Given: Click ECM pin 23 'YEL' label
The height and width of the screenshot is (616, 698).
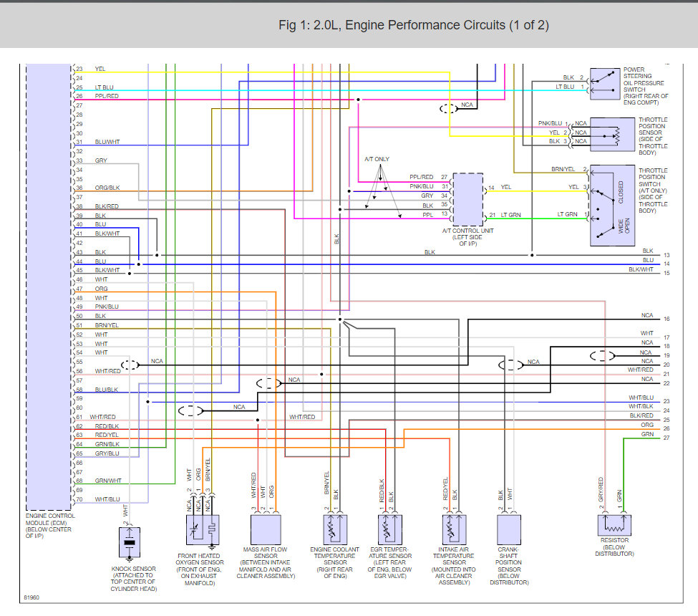Looking at the screenshot, I should point(100,69).
